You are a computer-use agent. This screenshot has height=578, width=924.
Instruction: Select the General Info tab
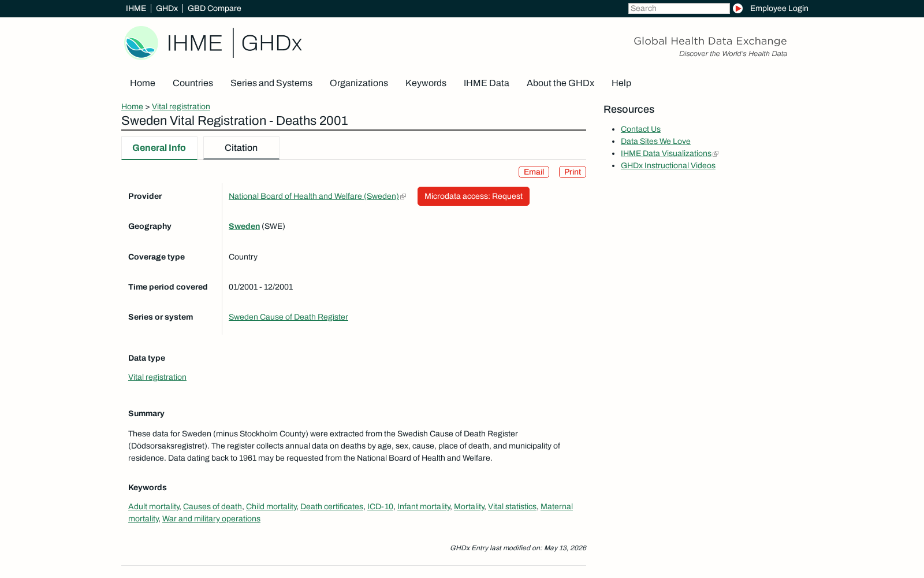[159, 148]
